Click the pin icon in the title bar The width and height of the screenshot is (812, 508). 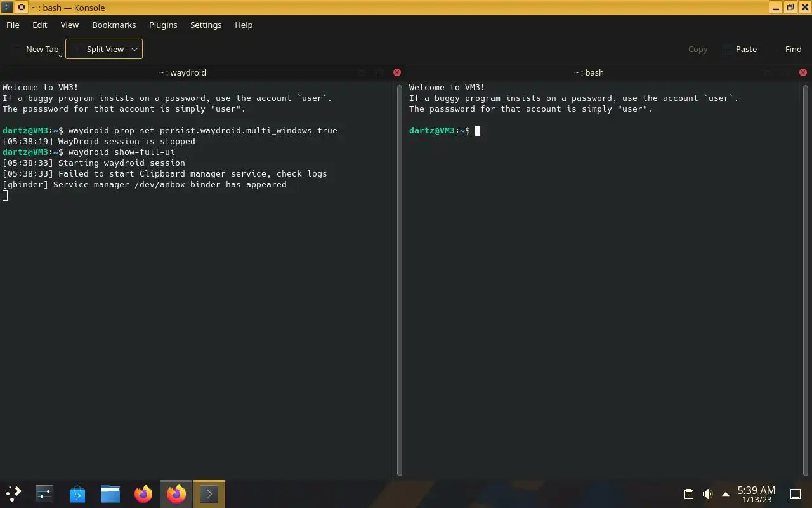[21, 7]
